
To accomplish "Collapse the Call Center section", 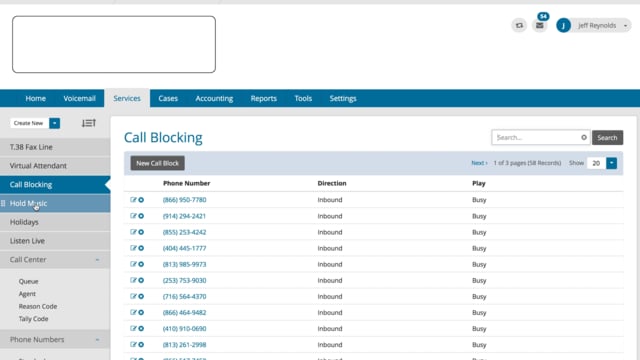I will point(97,260).
